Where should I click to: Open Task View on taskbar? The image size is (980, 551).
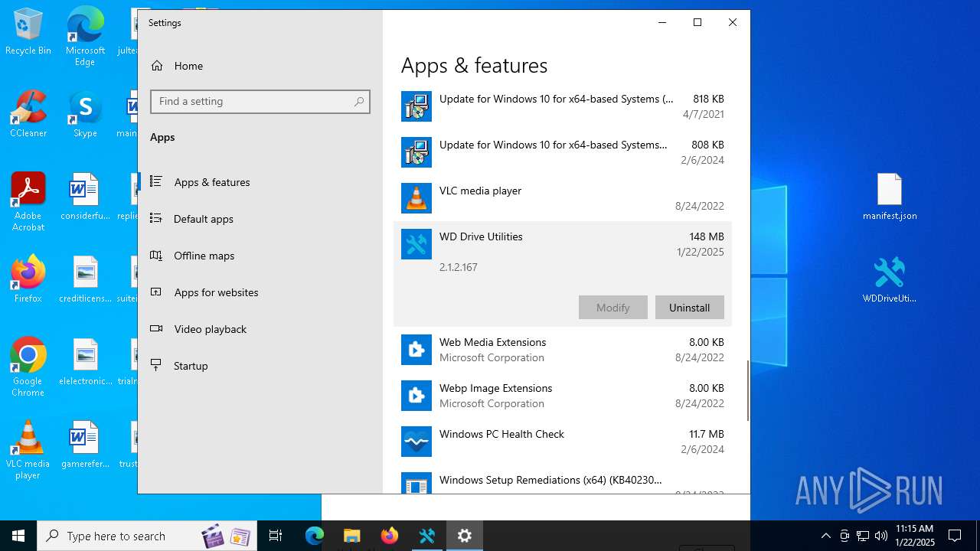[x=276, y=536]
